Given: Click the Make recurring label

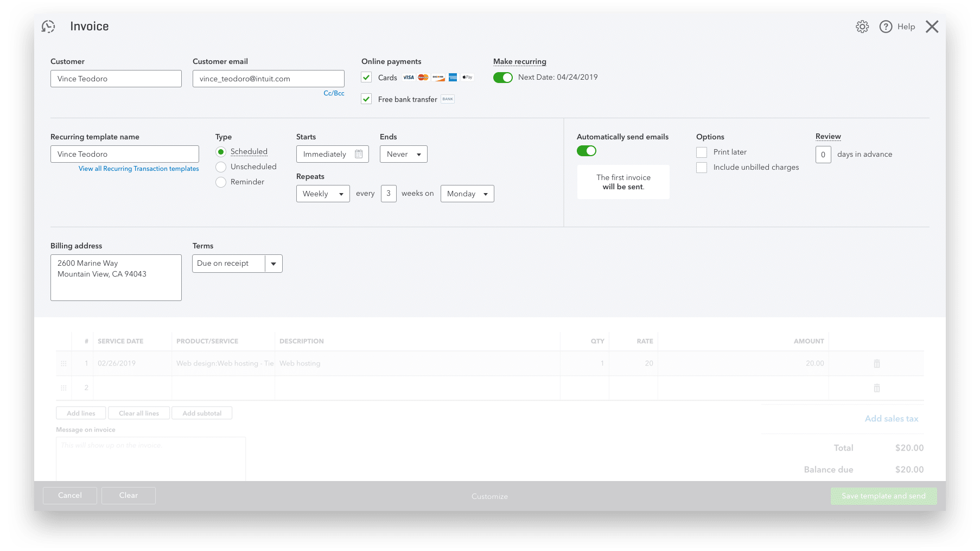Looking at the screenshot, I should tap(520, 62).
